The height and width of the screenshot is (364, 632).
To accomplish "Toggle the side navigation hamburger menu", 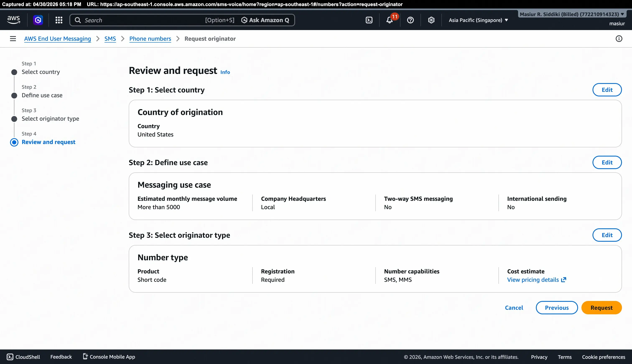I will click(13, 38).
